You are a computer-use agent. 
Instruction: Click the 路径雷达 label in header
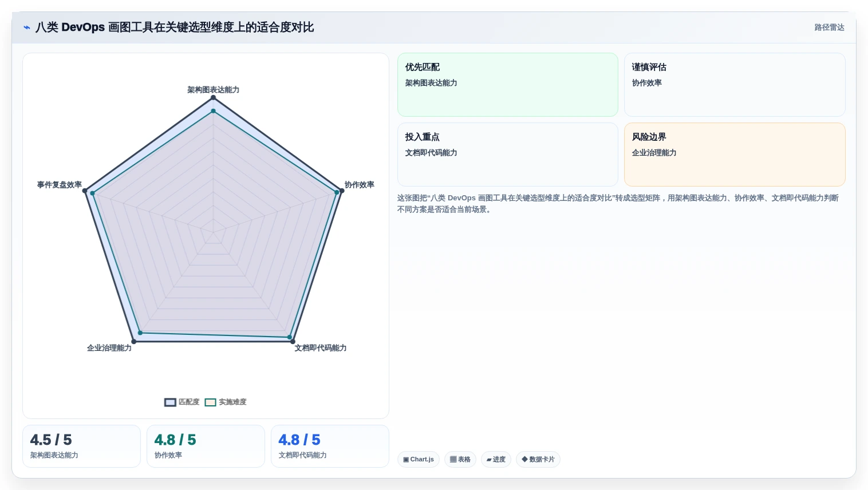tap(829, 27)
